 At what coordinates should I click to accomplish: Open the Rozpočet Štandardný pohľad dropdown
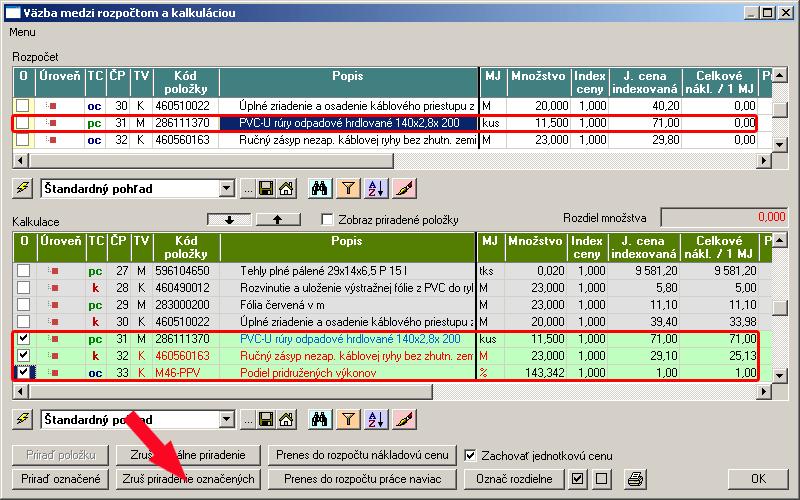(227, 189)
